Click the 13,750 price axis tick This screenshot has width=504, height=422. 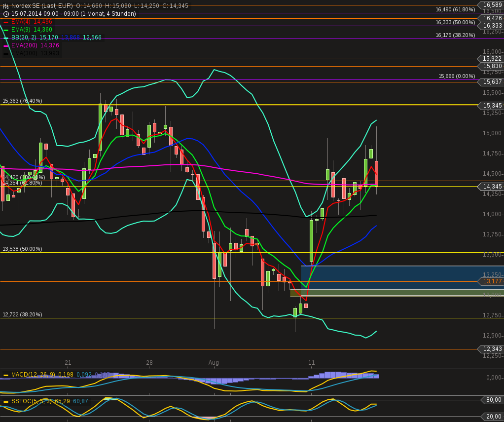pyautogui.click(x=493, y=234)
